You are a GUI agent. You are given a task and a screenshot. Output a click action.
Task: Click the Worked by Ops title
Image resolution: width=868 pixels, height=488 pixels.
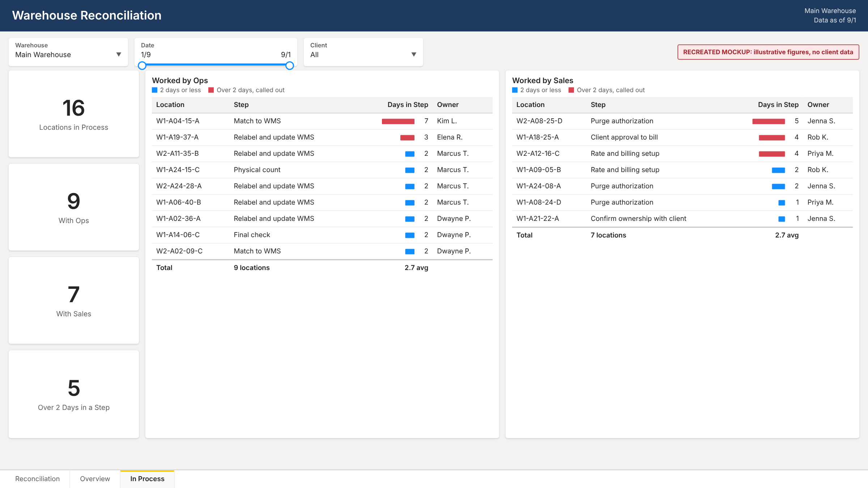(x=180, y=80)
